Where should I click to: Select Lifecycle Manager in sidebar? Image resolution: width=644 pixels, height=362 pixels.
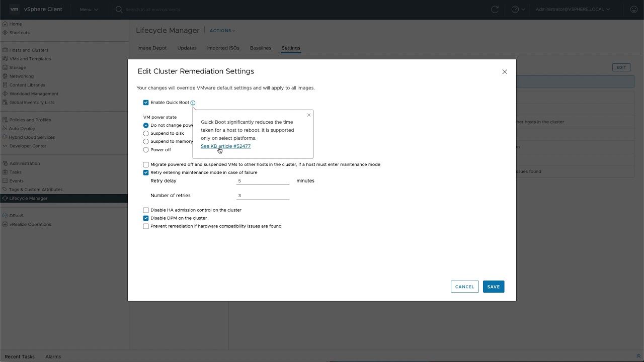coord(64,198)
